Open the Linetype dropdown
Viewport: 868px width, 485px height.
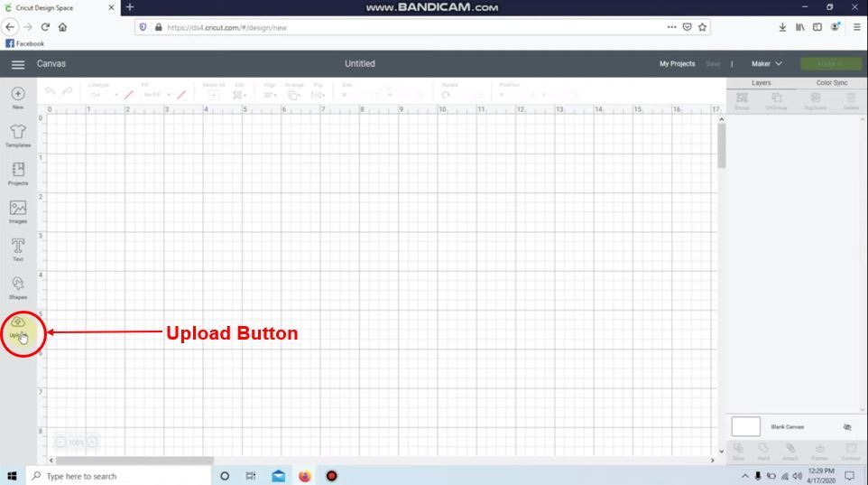(103, 95)
